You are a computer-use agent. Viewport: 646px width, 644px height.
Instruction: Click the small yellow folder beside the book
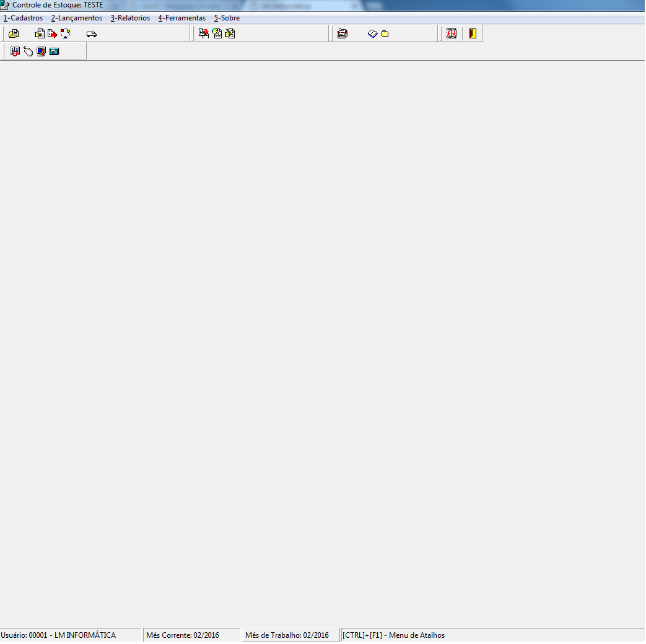[385, 34]
